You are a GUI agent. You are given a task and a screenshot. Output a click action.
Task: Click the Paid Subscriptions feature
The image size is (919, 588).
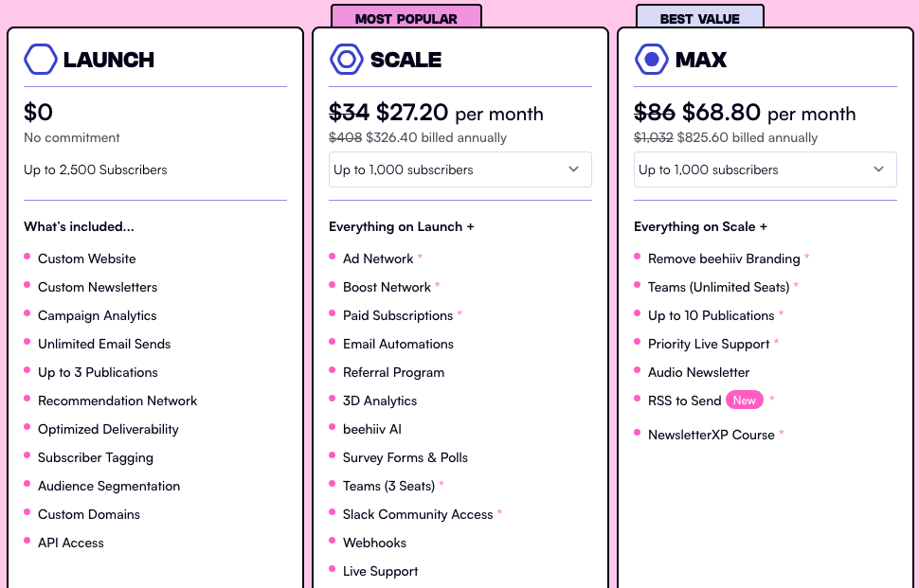coord(398,315)
